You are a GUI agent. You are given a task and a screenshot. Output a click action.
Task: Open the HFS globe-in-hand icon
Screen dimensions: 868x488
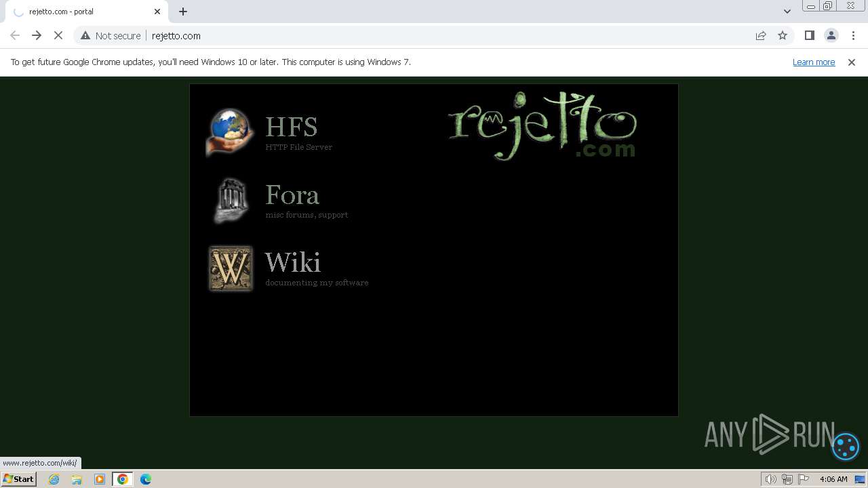pos(231,131)
